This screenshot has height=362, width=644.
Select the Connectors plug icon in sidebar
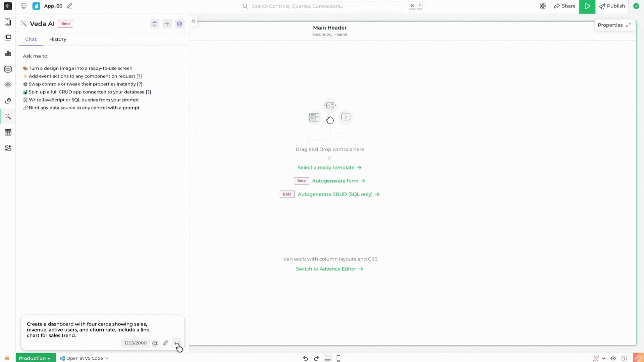[x=8, y=101]
